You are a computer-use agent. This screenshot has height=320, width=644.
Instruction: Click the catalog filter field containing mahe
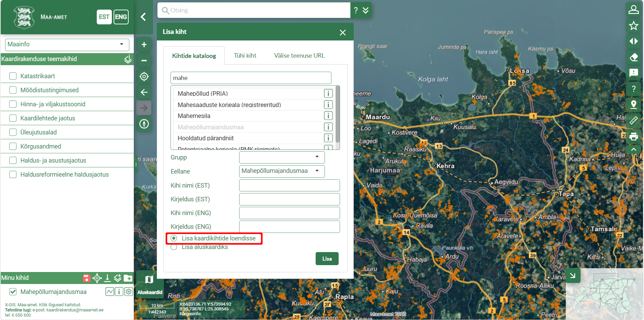251,78
